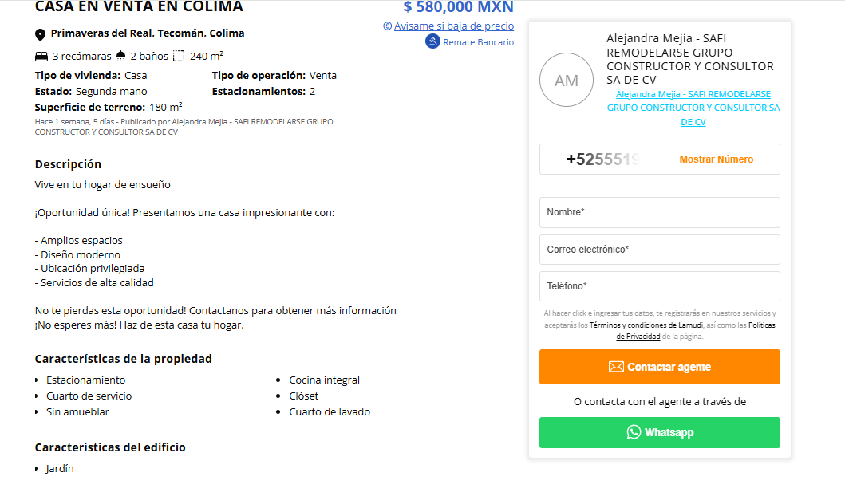This screenshot has width=845, height=504.
Task: Click the shower icon next to baños
Action: 120,56
